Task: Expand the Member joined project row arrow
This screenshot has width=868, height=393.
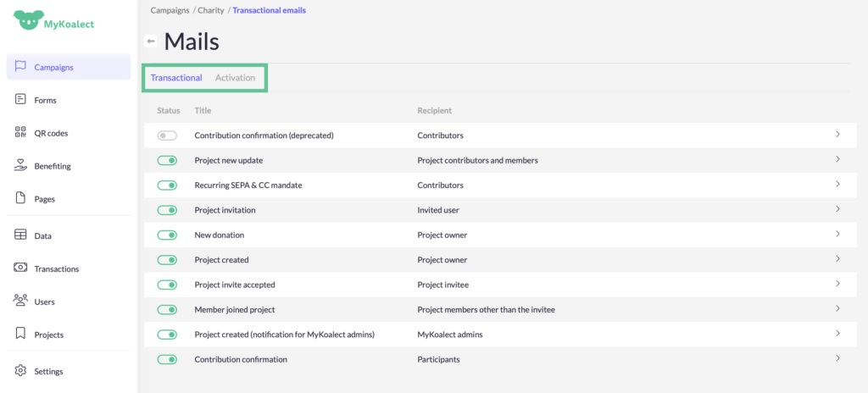Action: coord(837,308)
